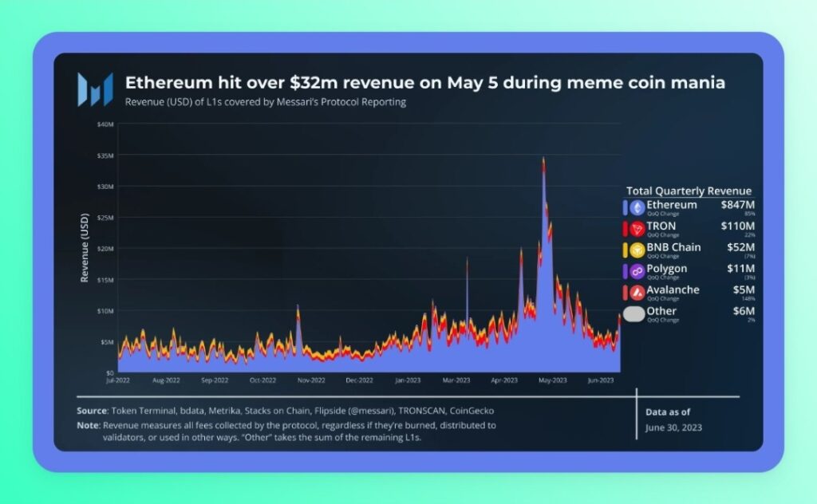Click the 'Nov-2022' x-axis label

[311, 380]
